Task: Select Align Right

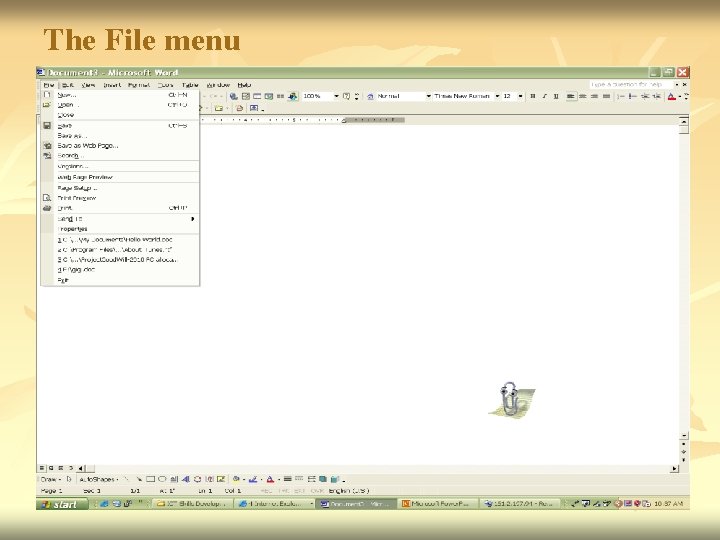Action: [x=595, y=96]
